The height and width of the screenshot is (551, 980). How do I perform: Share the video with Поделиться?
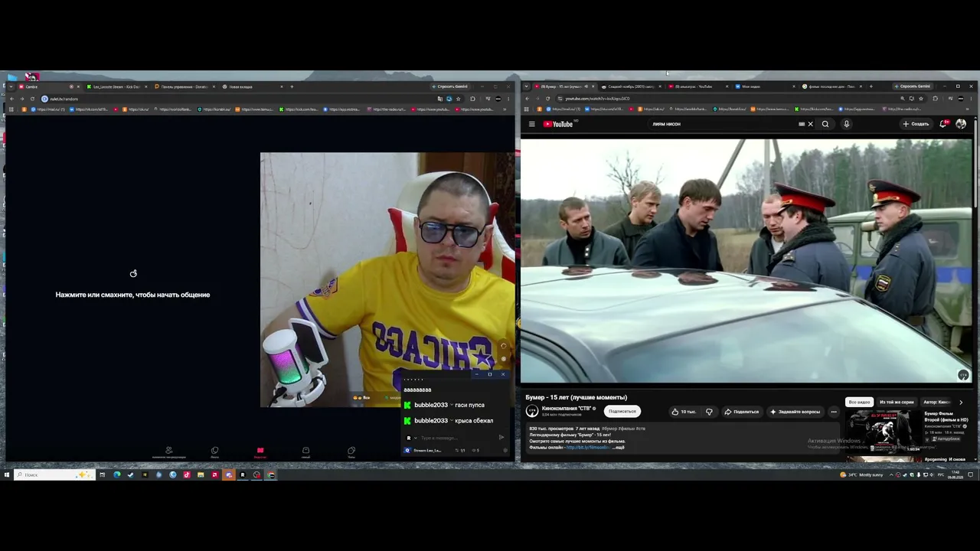tap(742, 412)
